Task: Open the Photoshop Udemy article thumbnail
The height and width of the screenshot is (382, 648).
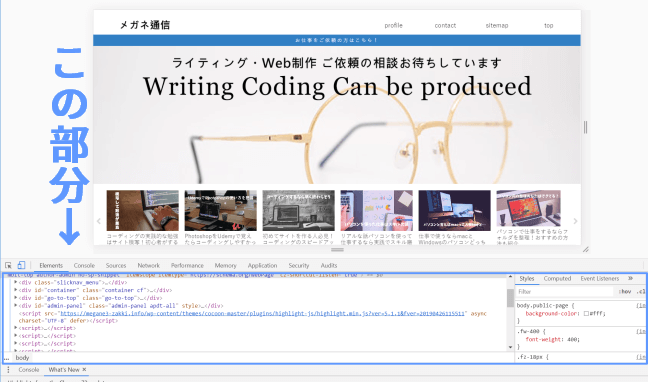Action: [220, 210]
